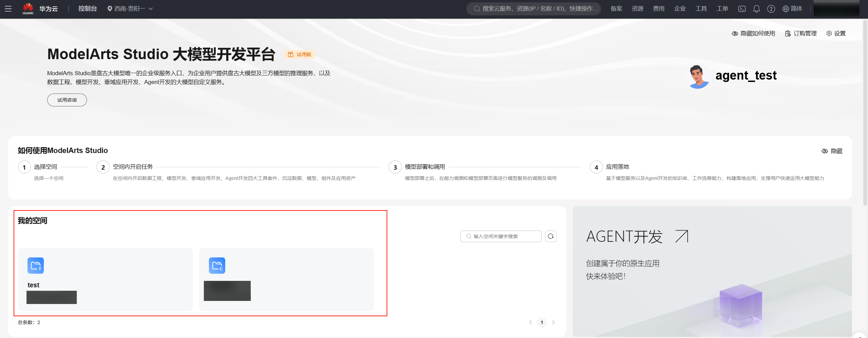Click the 我的空间 heading
The width and height of the screenshot is (868, 338).
[33, 221]
